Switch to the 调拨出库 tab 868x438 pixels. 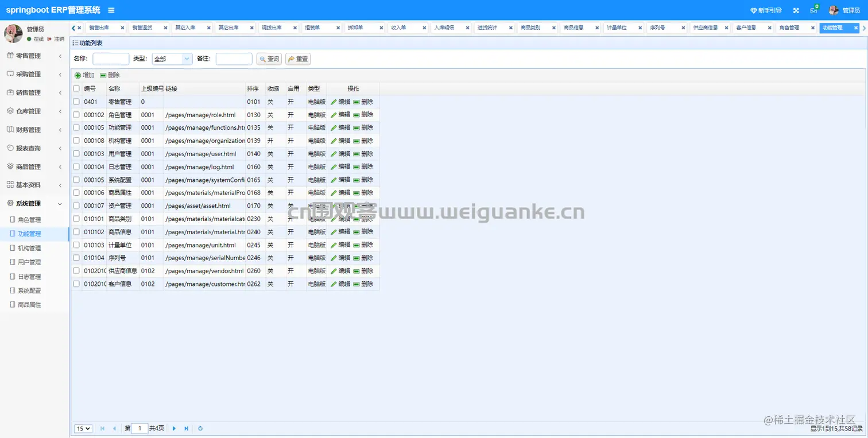pos(272,28)
